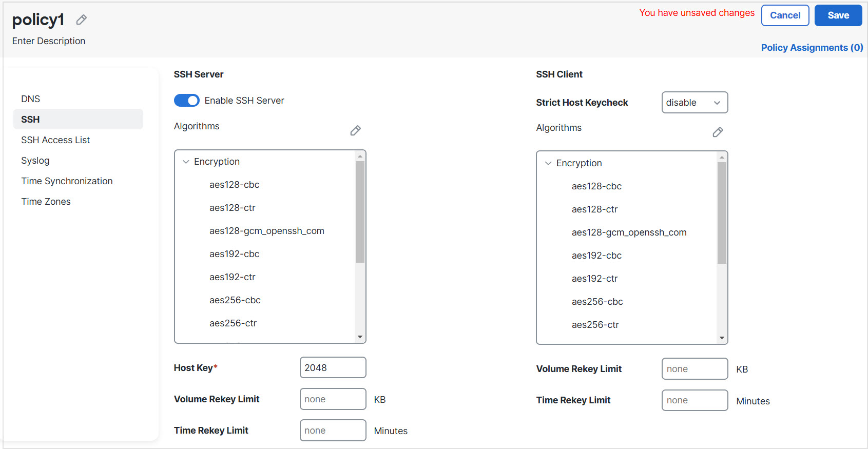Save the unsaved policy changes
The width and height of the screenshot is (868, 449).
click(838, 15)
